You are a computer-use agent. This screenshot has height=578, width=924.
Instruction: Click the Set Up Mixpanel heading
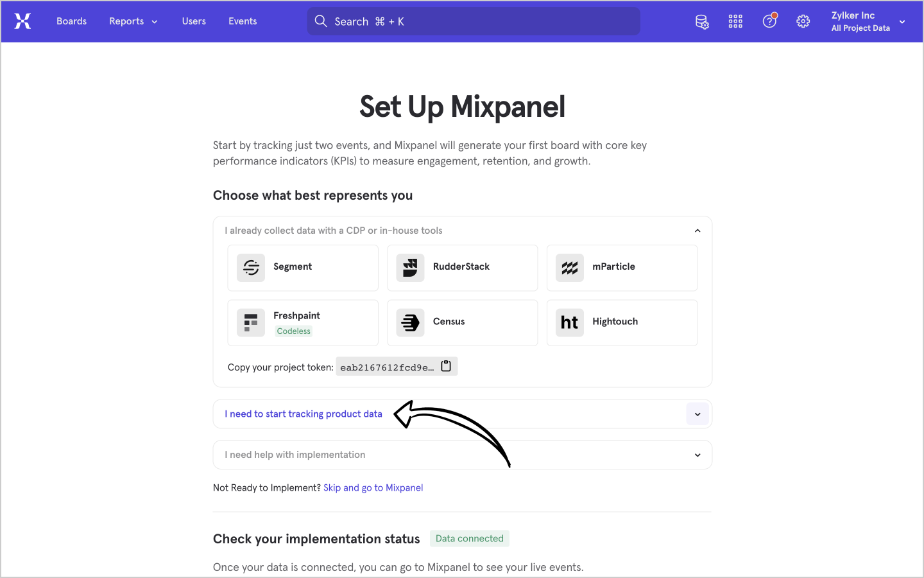[x=462, y=107]
